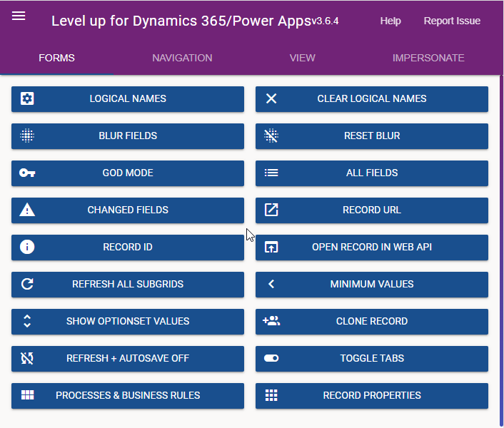Screen dimensions: 504x428
Task: Open the hamburger menu
Action: (19, 16)
